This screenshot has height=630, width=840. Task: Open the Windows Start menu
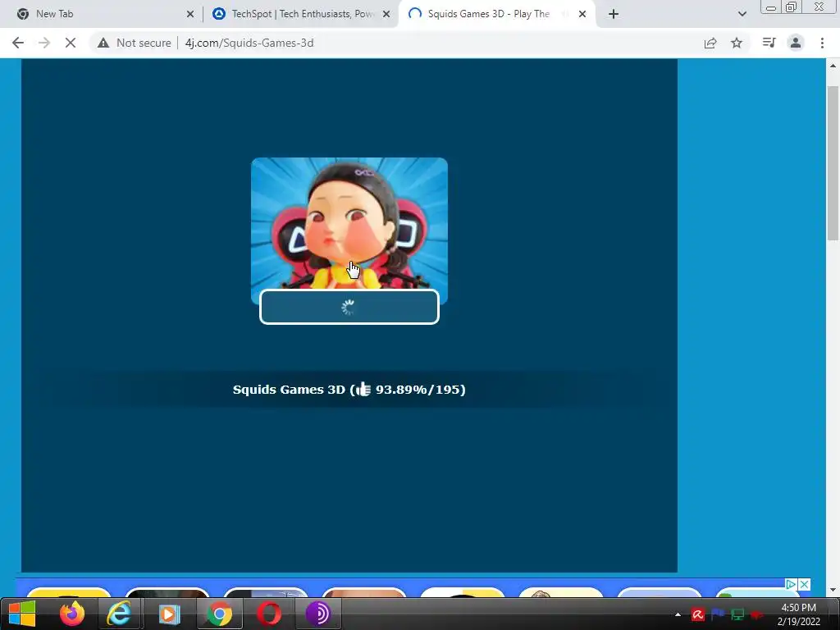click(22, 614)
